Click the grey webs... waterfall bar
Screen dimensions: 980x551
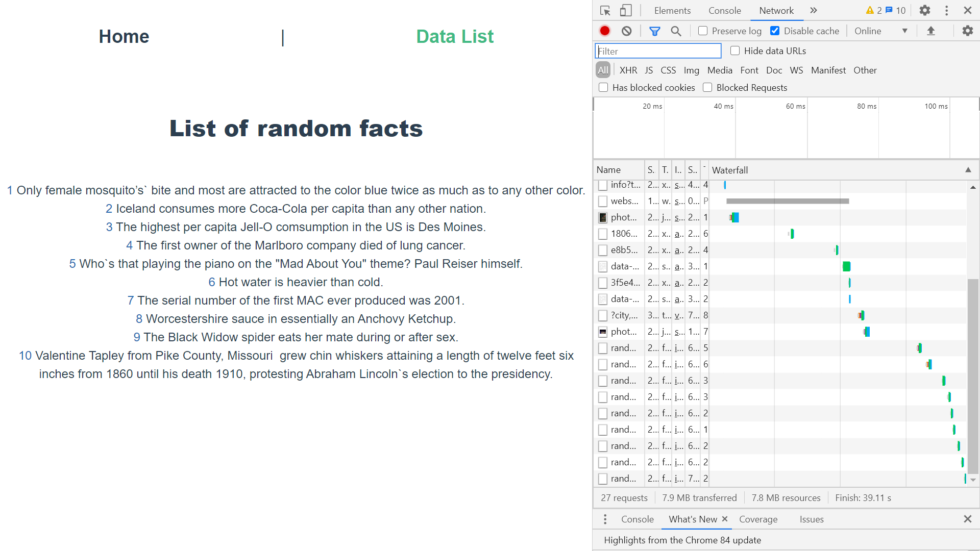788,201
